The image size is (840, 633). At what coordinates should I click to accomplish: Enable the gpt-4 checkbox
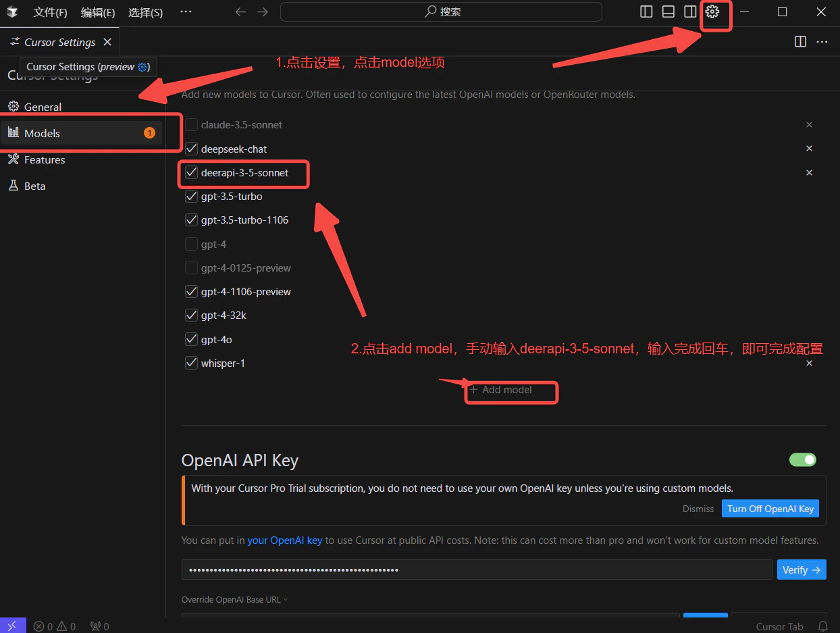click(x=191, y=245)
